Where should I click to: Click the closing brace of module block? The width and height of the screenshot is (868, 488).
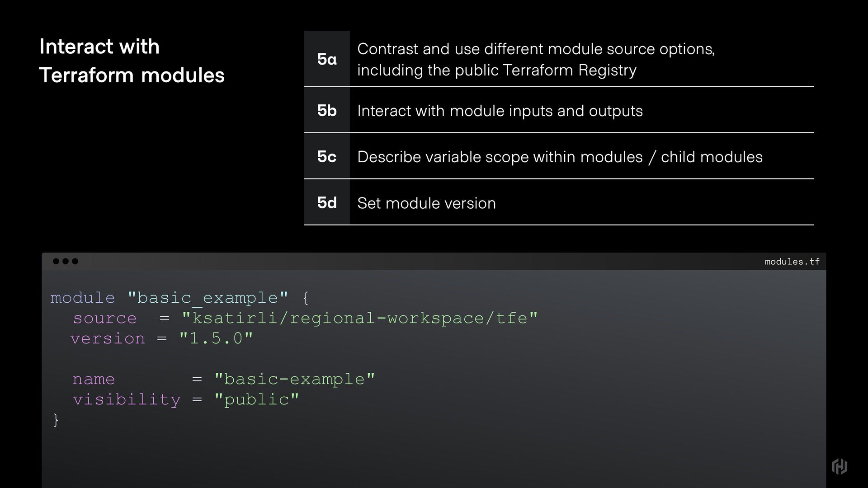click(56, 420)
